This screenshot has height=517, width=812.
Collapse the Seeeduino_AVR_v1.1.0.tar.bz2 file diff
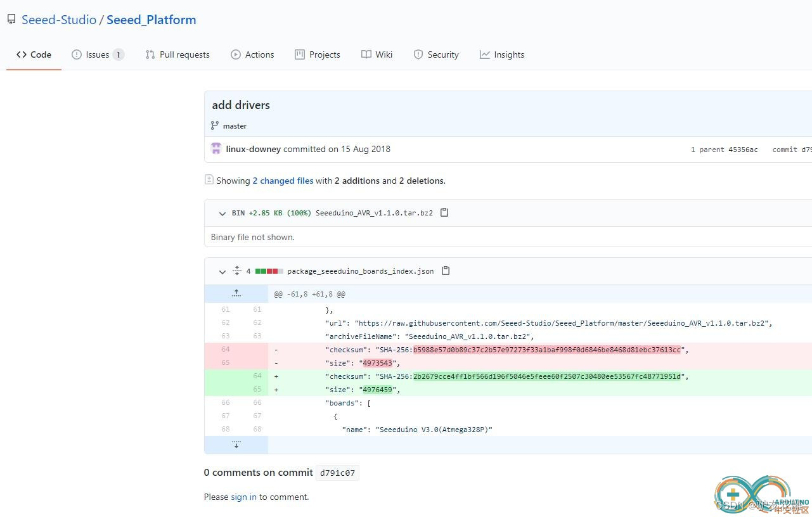coord(222,214)
